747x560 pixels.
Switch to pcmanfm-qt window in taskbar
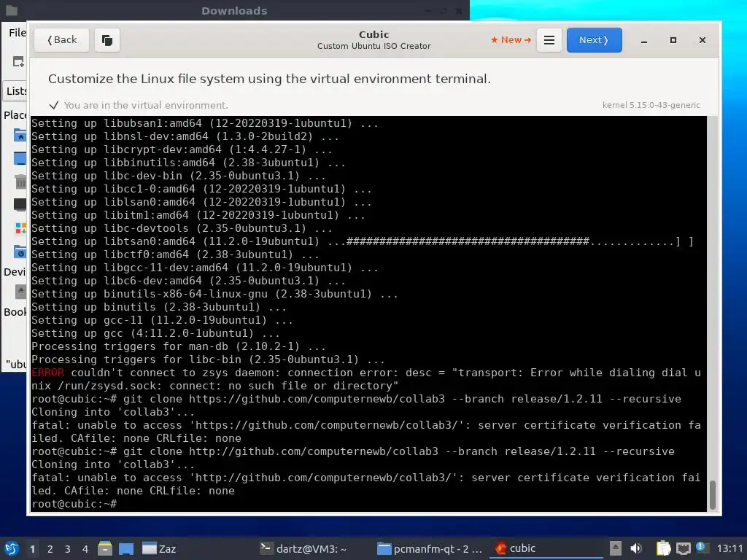pos(430,548)
